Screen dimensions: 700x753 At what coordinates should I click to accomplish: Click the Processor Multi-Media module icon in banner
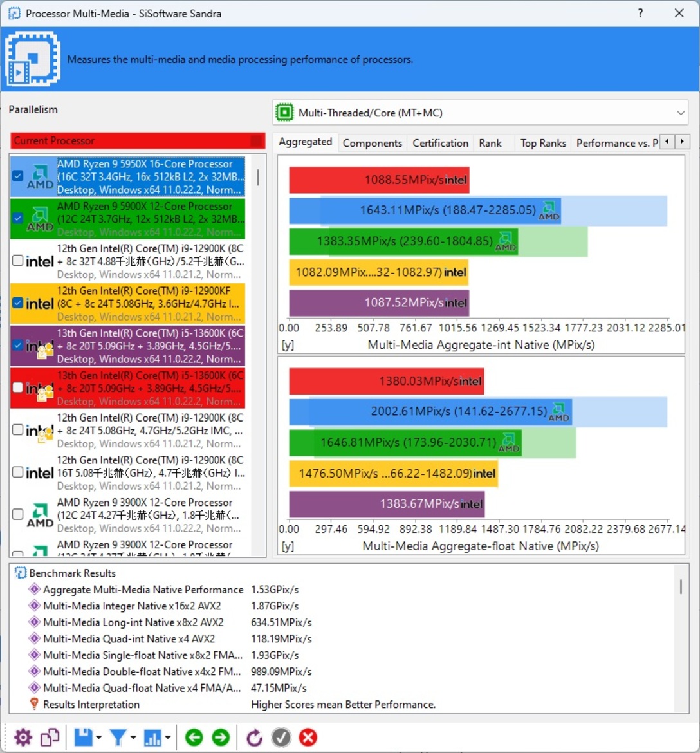pyautogui.click(x=33, y=59)
